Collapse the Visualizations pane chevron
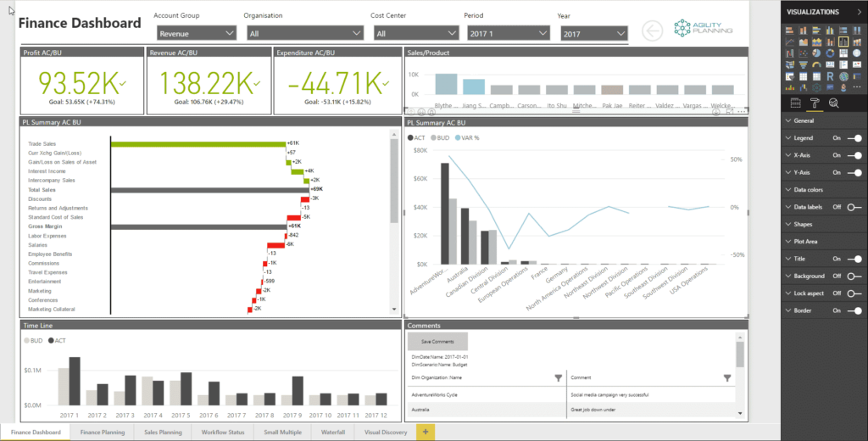The height and width of the screenshot is (441, 868). click(x=857, y=12)
